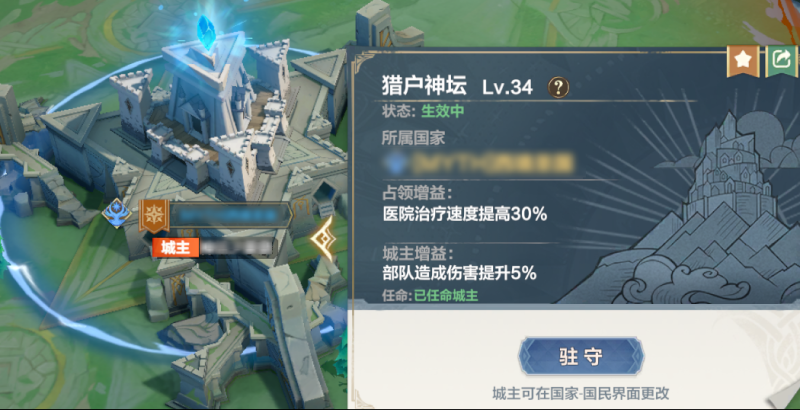Open the share icon in panel corner

(x=782, y=60)
